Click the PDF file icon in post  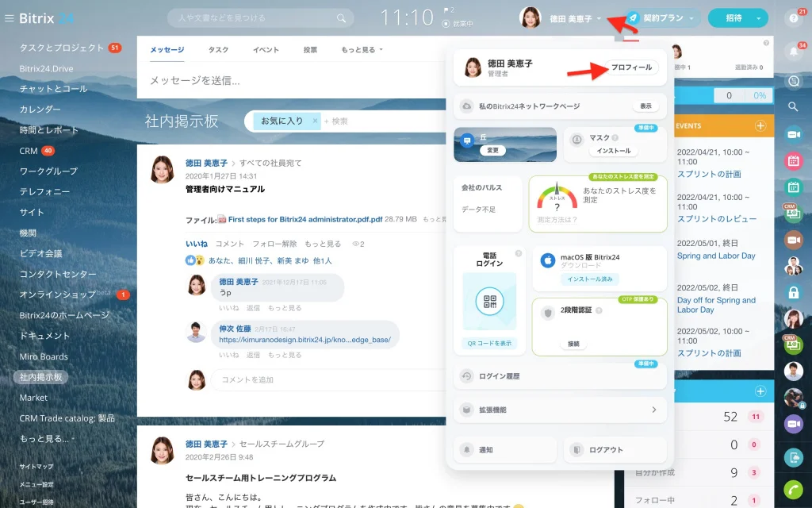click(222, 219)
